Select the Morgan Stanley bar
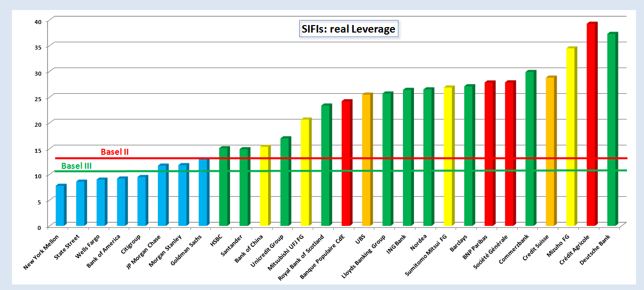Screen dimensions: 644x290 pyautogui.click(x=183, y=195)
